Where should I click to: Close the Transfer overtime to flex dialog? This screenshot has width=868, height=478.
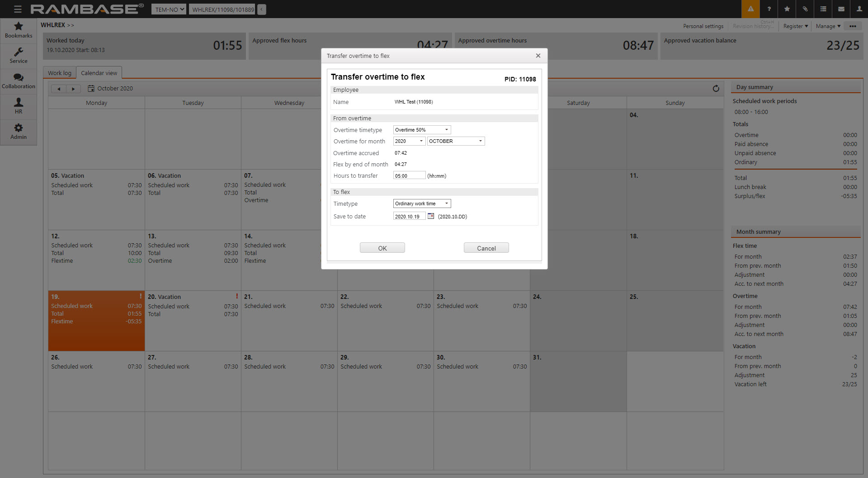click(x=538, y=56)
